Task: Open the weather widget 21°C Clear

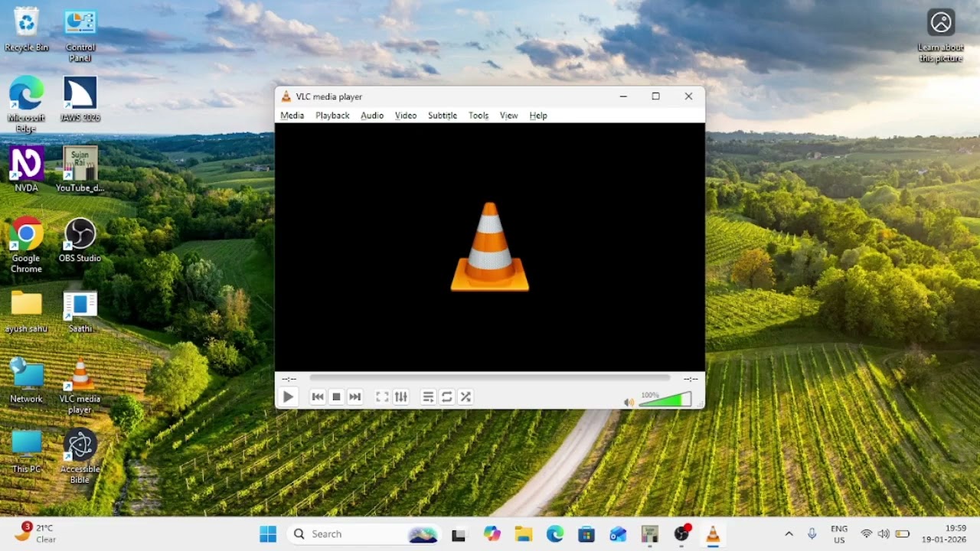Action: (36, 533)
